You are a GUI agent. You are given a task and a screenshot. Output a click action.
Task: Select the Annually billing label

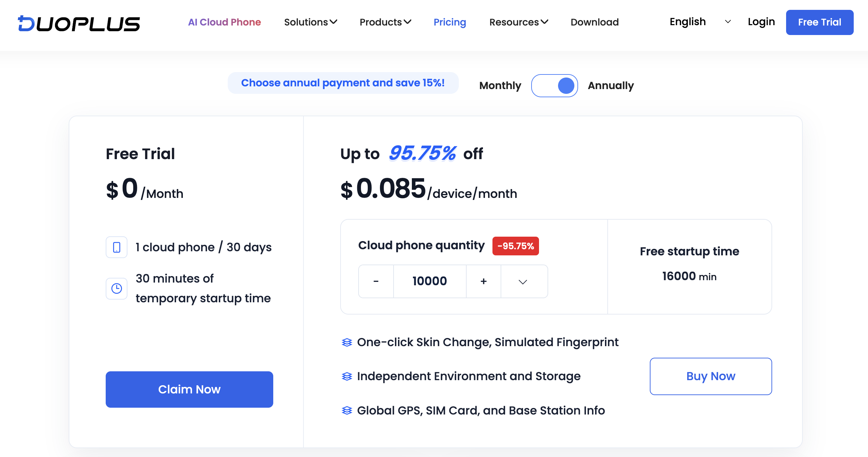611,86
